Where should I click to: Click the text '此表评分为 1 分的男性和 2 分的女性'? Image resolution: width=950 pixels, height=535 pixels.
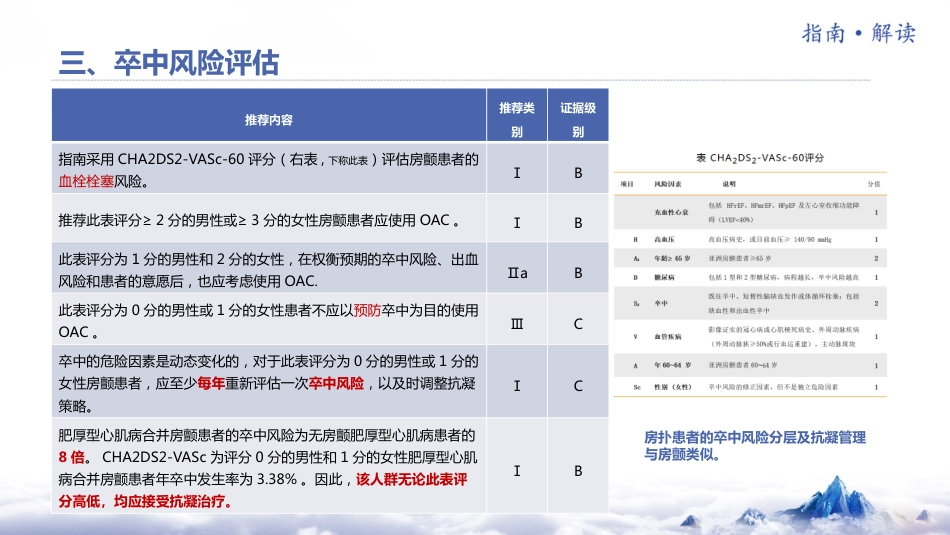point(171,259)
